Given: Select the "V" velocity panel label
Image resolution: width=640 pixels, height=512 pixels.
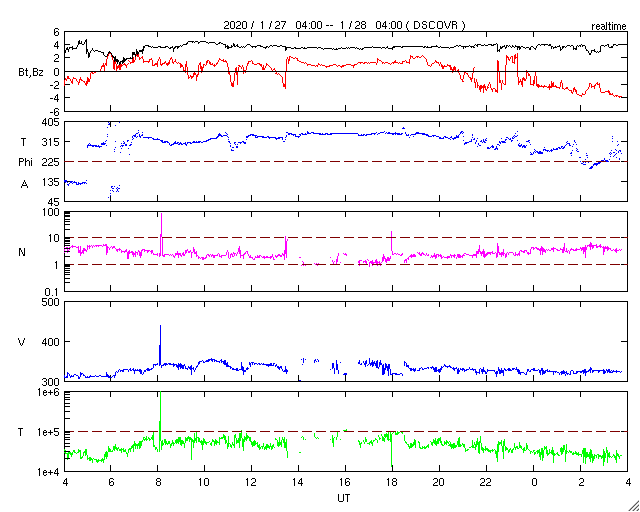Looking at the screenshot, I should coord(22,342).
